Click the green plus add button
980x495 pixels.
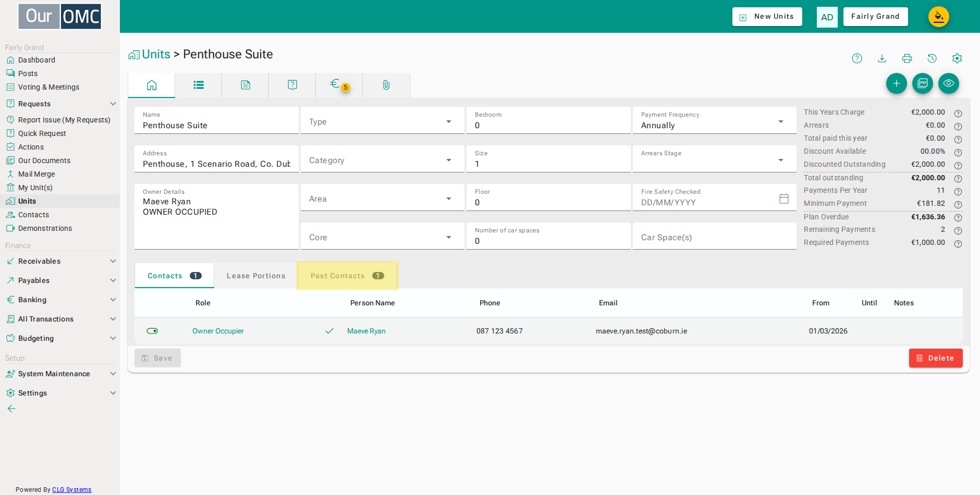coord(897,83)
